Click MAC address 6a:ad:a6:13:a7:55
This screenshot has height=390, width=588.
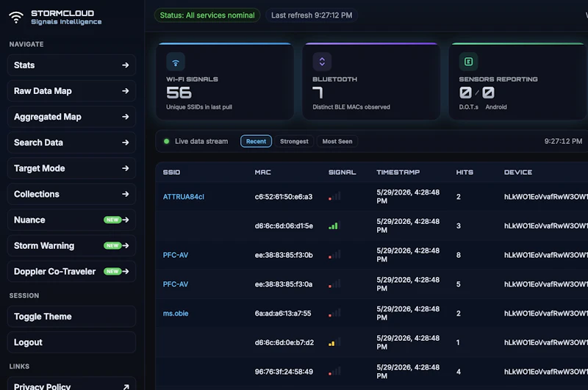click(283, 314)
